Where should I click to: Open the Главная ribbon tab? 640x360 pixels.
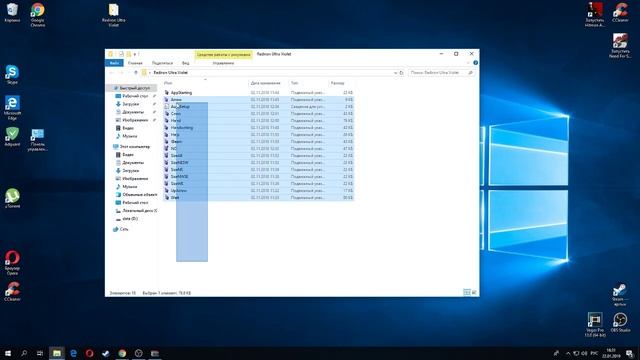tap(135, 63)
